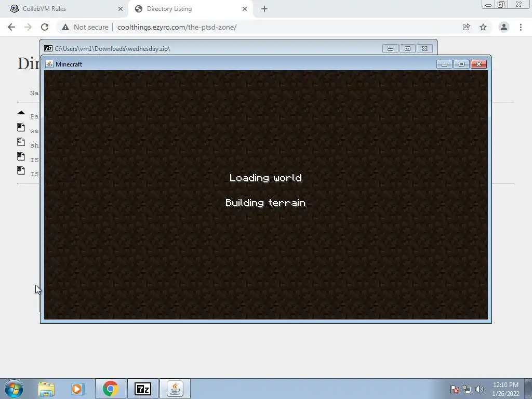Open Chrome three-dot menu
Viewport: 532px width, 399px height.
coord(521,27)
